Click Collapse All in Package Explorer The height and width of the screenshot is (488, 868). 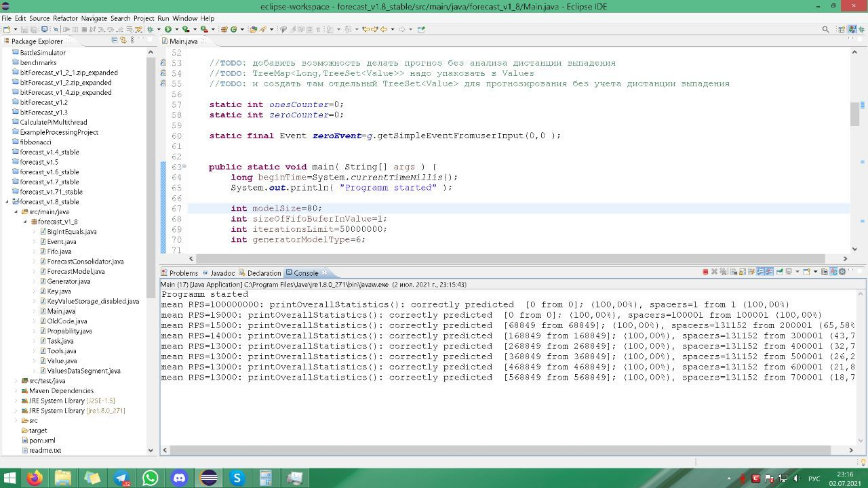click(114, 41)
